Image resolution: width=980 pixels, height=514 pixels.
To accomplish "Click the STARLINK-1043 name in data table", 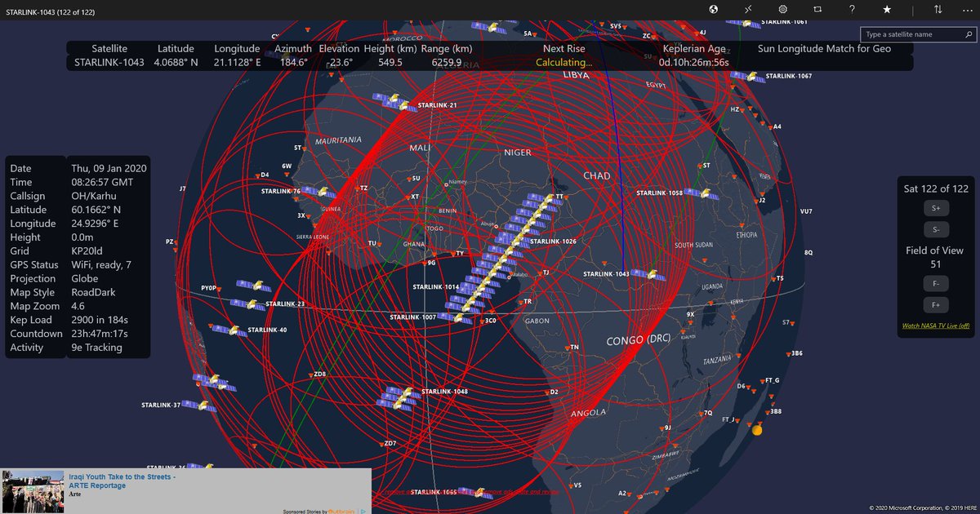I will pos(109,62).
